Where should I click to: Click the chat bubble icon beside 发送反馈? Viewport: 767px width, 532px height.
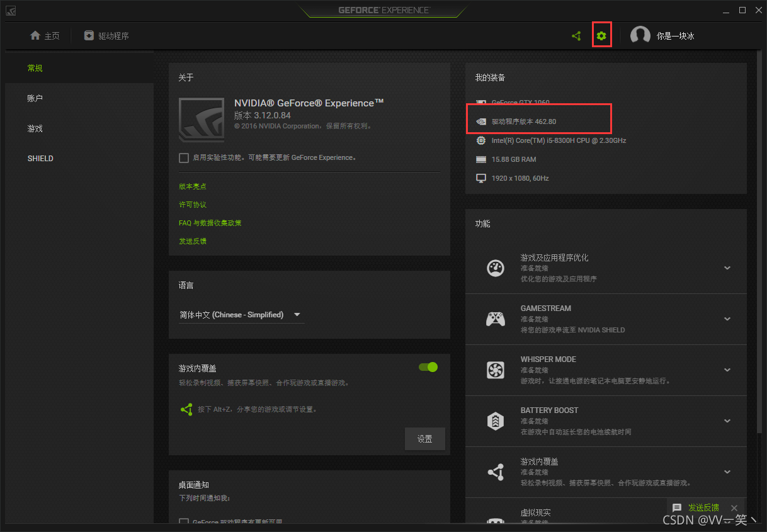pos(677,507)
